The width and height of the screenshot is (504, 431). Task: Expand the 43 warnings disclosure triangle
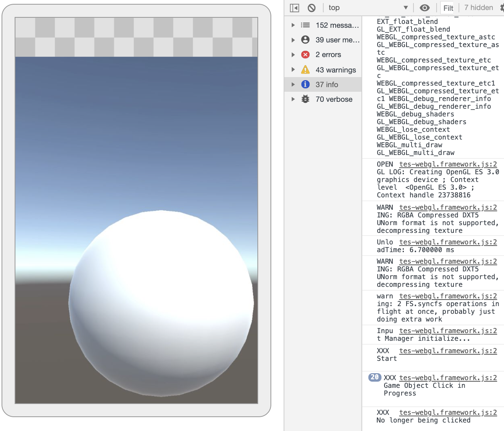293,70
